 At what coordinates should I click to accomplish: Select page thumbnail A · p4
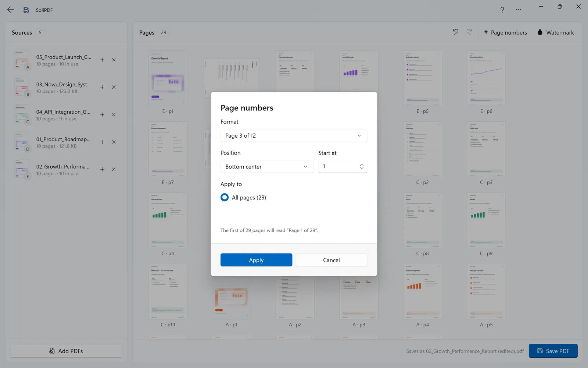pyautogui.click(x=422, y=291)
